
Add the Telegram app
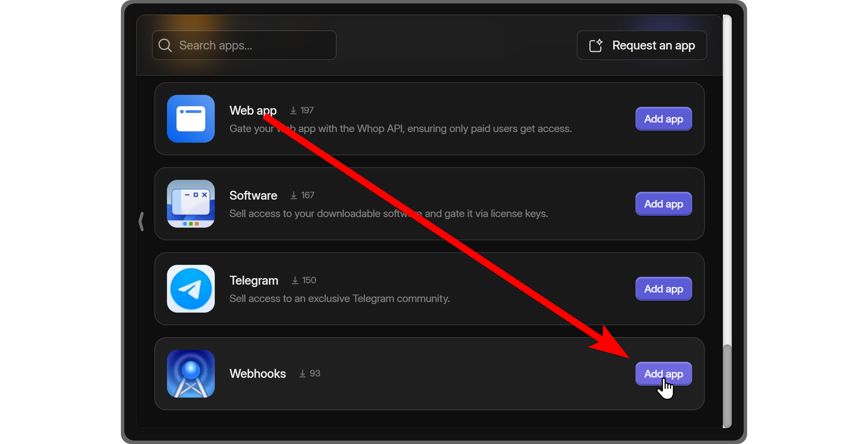[x=664, y=289]
